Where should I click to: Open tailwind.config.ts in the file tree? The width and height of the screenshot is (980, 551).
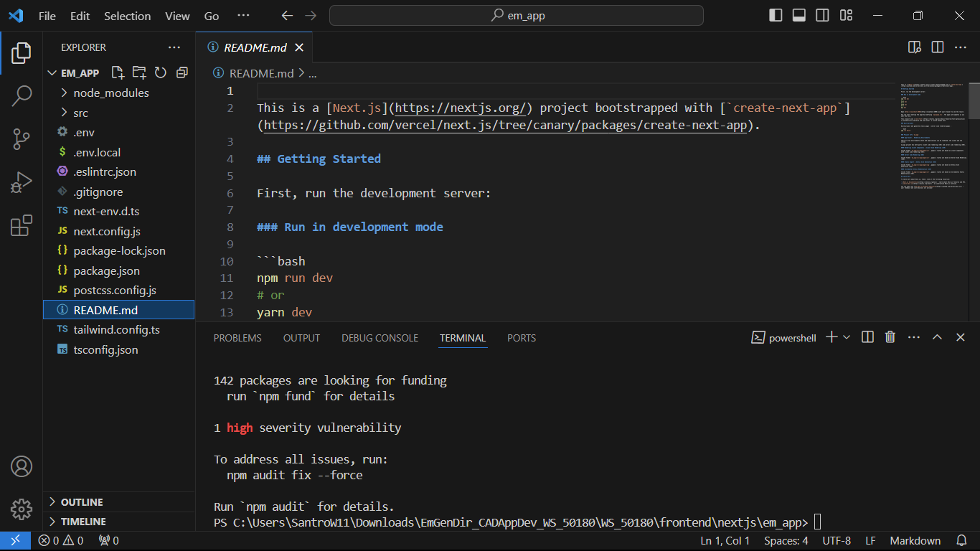(118, 330)
